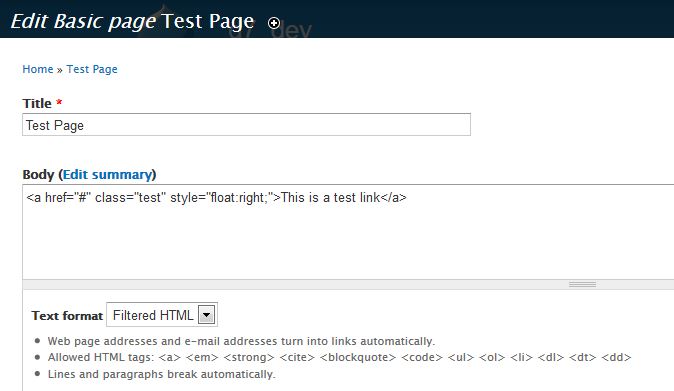Viewport: 674px width, 391px height.
Task: Click inside the Body text area
Action: tap(348, 232)
